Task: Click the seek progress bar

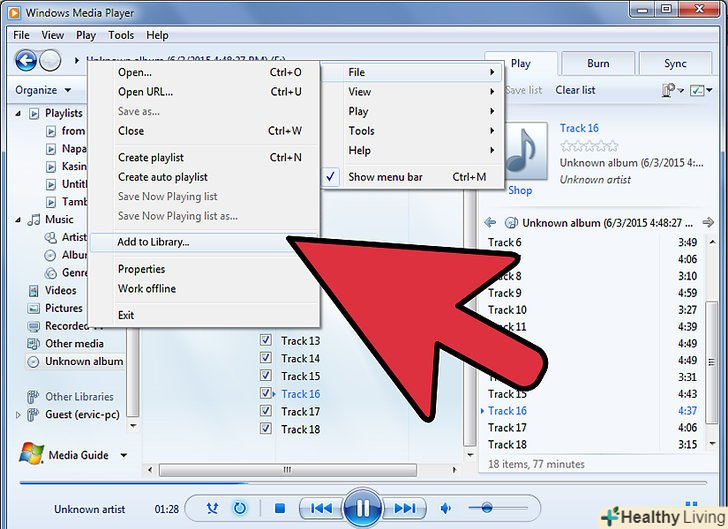Action: tap(362, 483)
